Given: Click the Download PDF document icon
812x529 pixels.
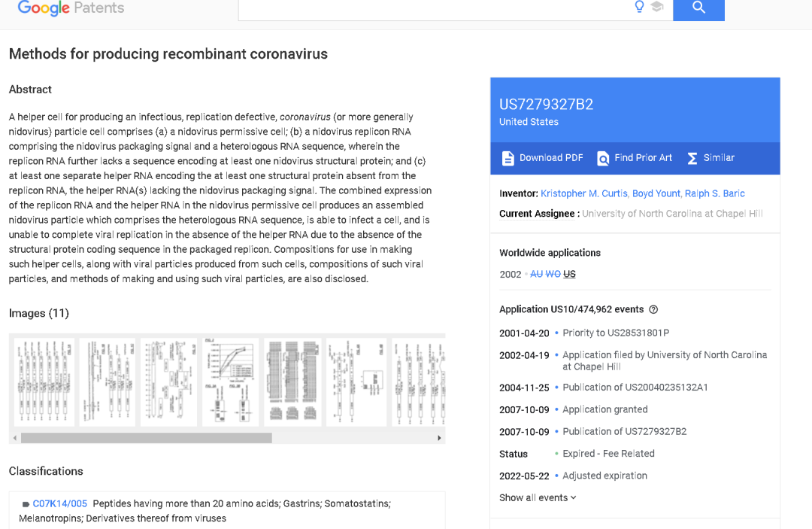Looking at the screenshot, I should pos(508,158).
